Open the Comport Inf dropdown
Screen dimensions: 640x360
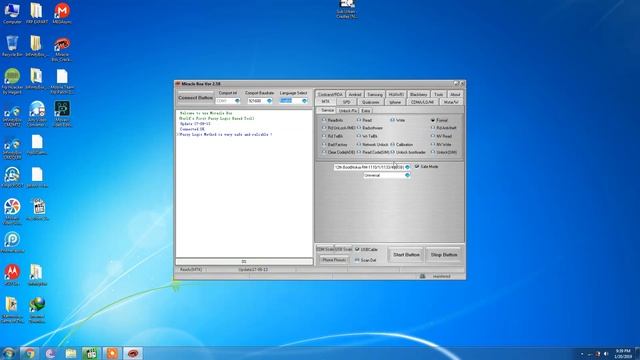tap(237, 101)
